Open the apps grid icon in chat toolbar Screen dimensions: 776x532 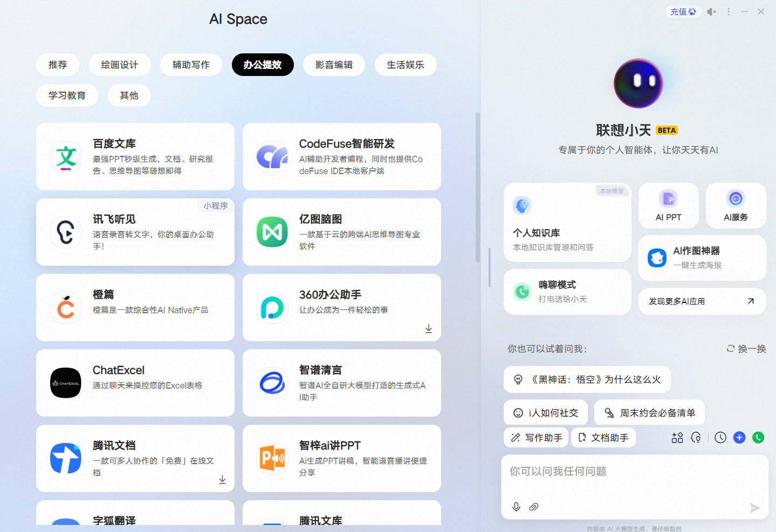(x=677, y=438)
